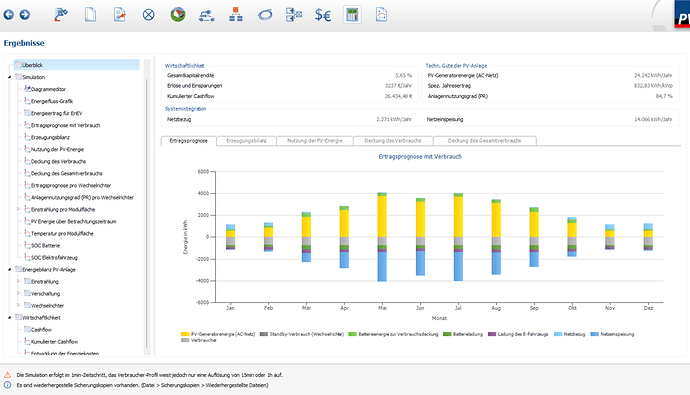
Task: Click the Gesamtkapitalrendite value 5,65 %
Action: point(404,76)
